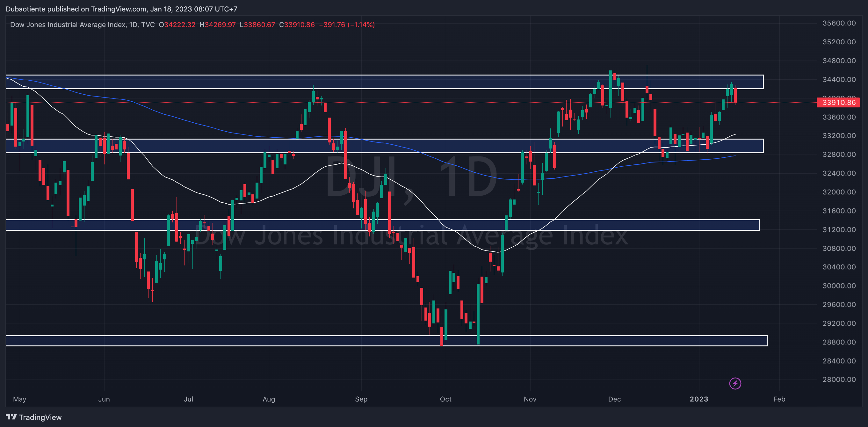This screenshot has height=427, width=868.
Task: Click the change value −391.76 (−1.14%)
Action: pyautogui.click(x=347, y=25)
